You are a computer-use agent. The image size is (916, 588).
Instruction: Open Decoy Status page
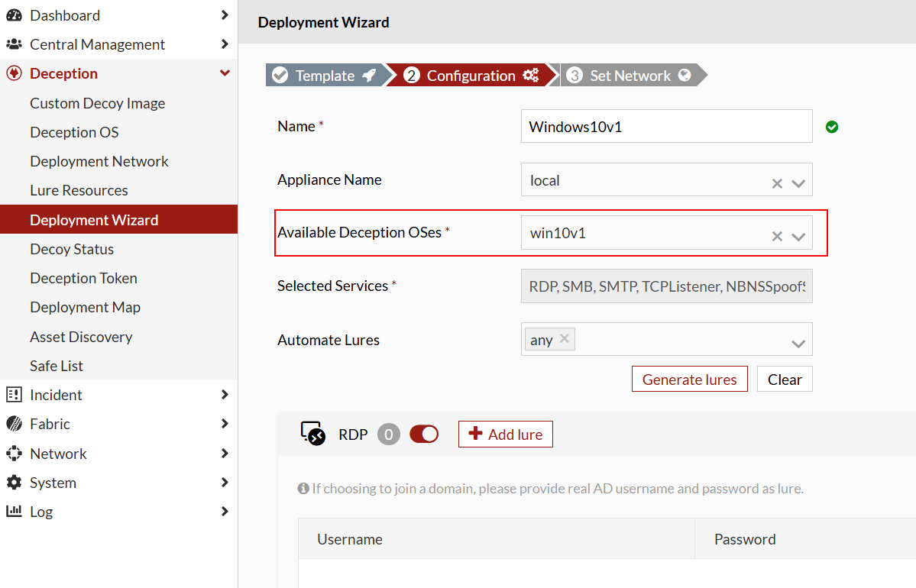72,250
